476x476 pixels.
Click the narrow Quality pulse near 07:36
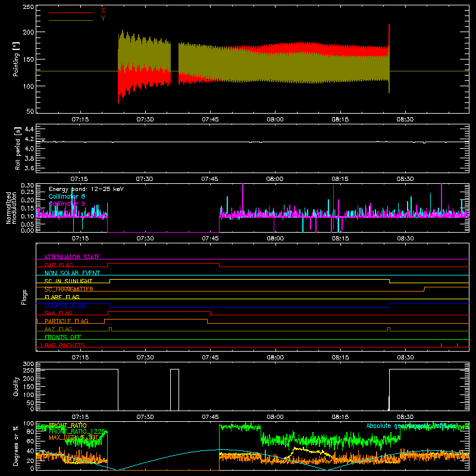[174, 390]
